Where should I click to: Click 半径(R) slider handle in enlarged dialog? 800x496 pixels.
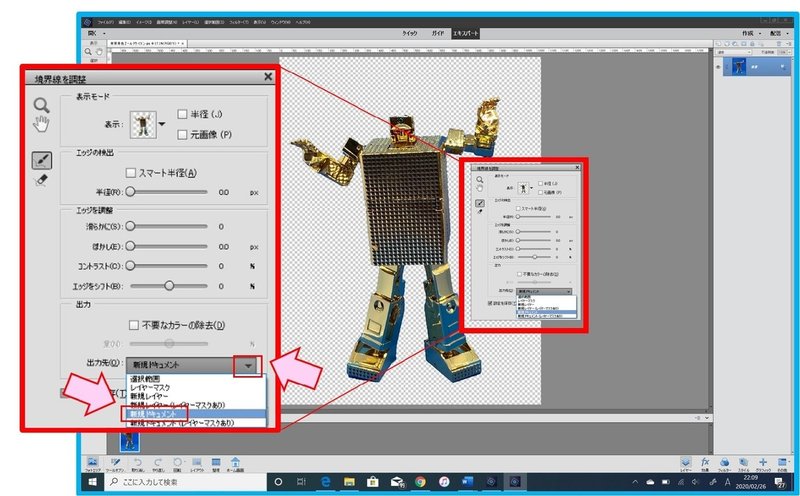[131, 192]
